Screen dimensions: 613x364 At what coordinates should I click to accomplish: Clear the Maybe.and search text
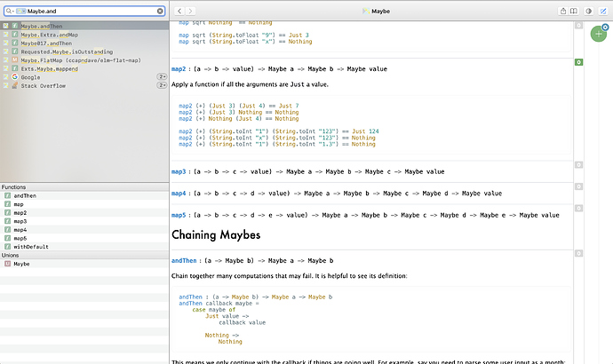pyautogui.click(x=160, y=11)
